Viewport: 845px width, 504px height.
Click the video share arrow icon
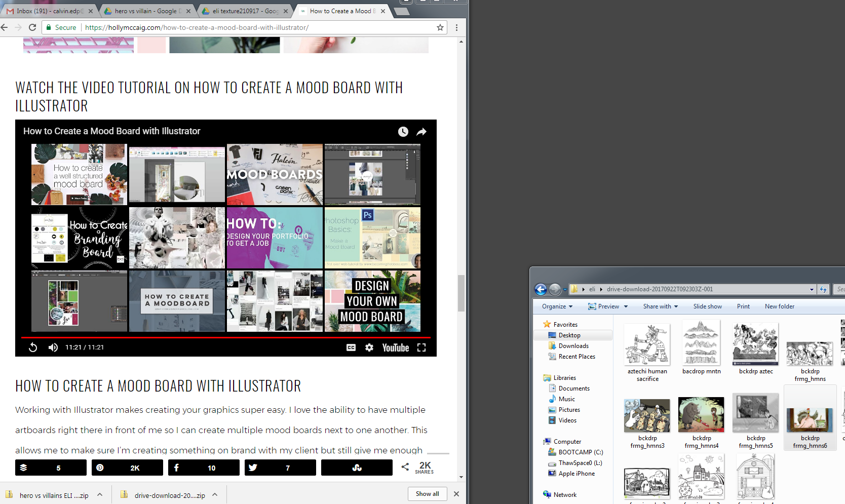[x=421, y=132]
